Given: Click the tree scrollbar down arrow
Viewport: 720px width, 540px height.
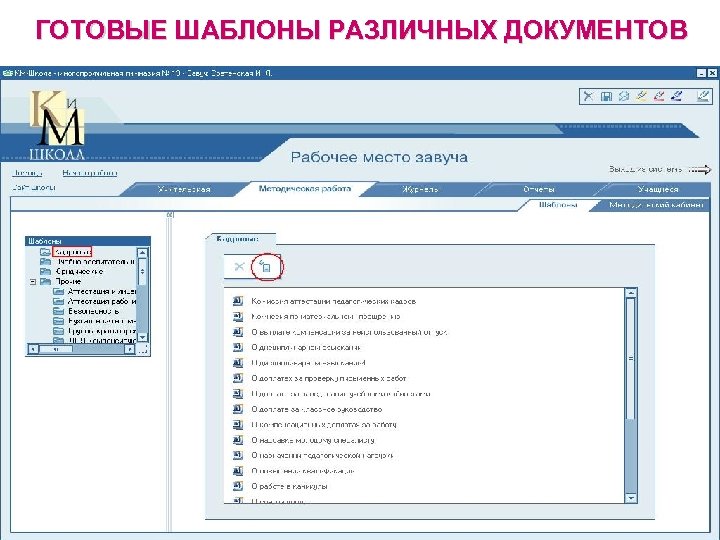Looking at the screenshot, I should (x=142, y=337).
